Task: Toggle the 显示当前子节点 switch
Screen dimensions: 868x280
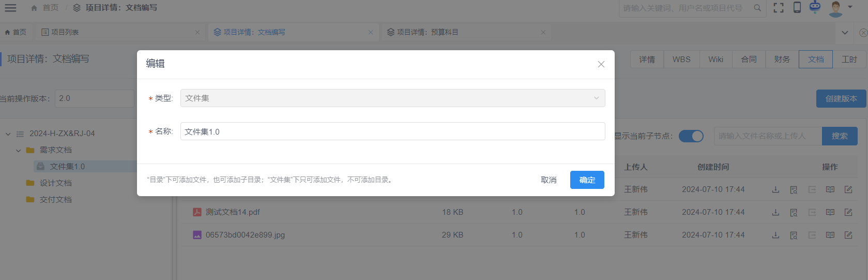Action: point(691,136)
